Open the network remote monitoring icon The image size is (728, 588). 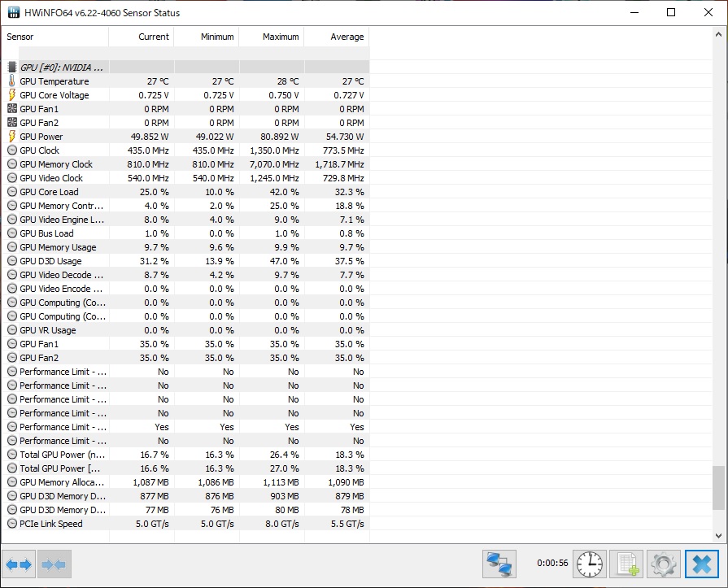(x=499, y=564)
